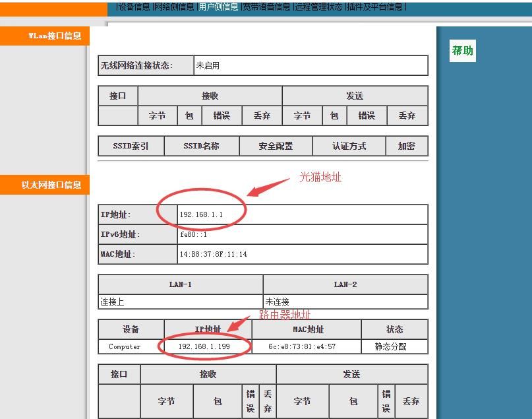
Task: Click IPv6 address value fe80::1
Action: (x=303, y=234)
